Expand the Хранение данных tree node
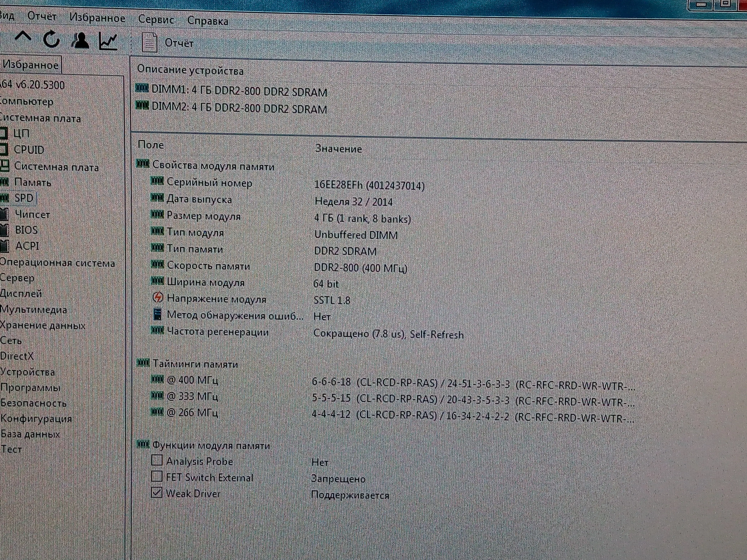Viewport: 747px width, 560px height. point(42,325)
